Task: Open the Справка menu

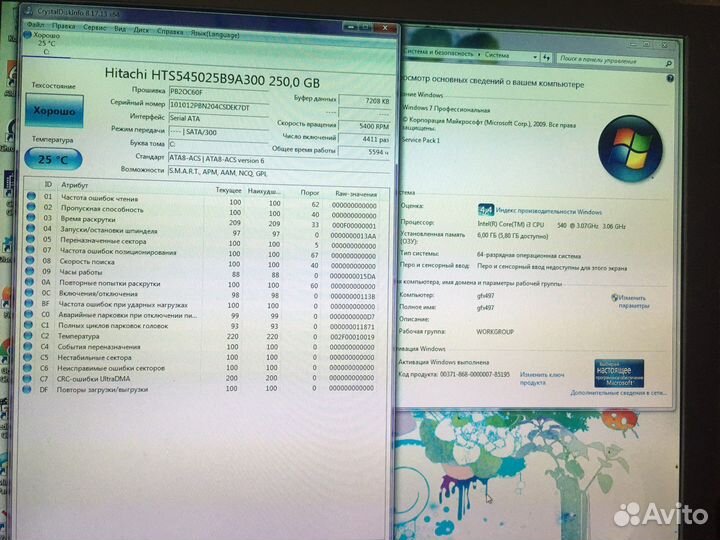Action: (x=170, y=32)
